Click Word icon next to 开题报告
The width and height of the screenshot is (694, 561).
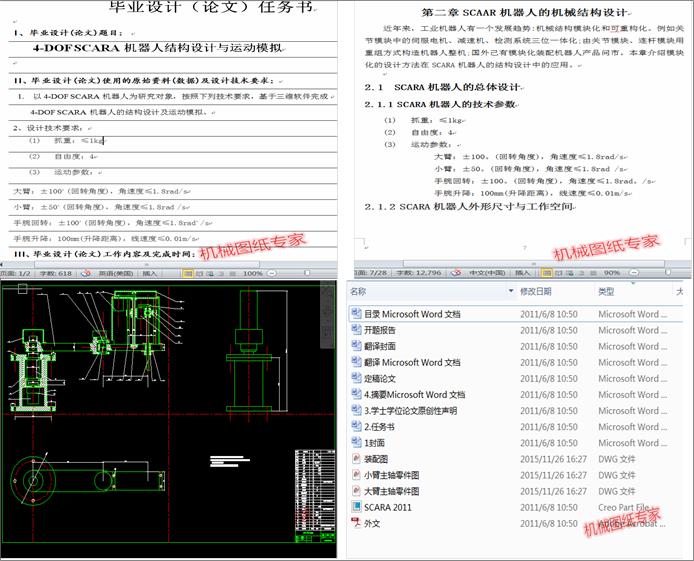pyautogui.click(x=356, y=330)
